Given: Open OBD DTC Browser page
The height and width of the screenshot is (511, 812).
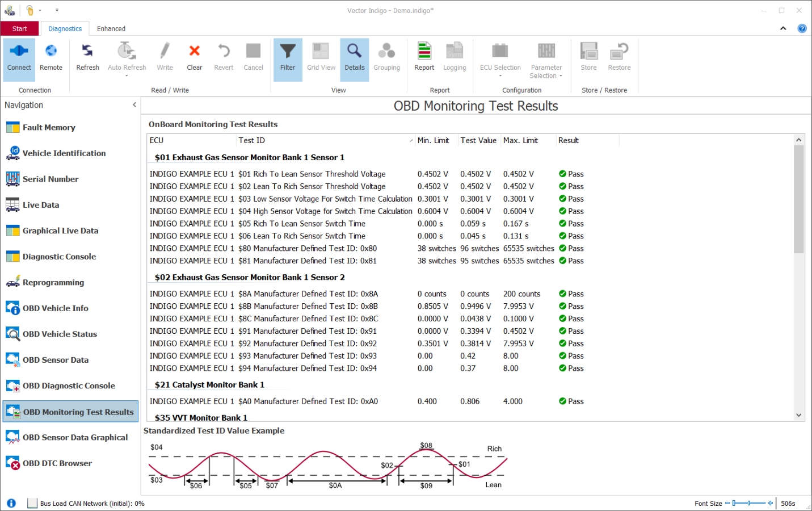Looking at the screenshot, I should (70, 463).
